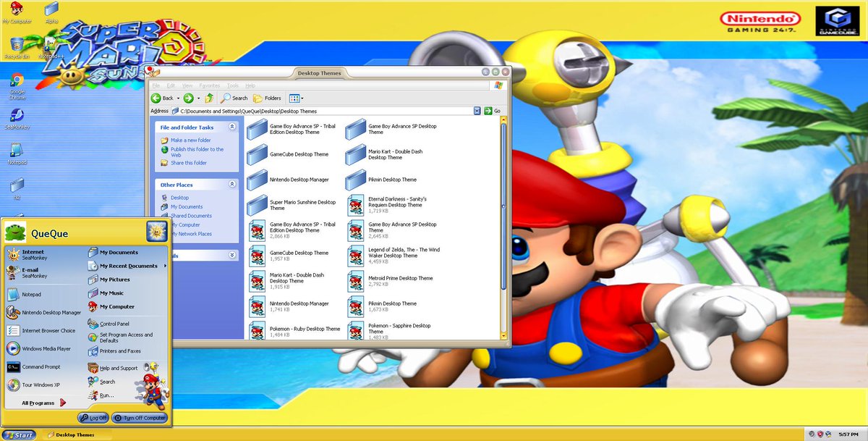Click Publish this folder to the Web
Viewport: 868px width, 441px height.
click(x=197, y=152)
